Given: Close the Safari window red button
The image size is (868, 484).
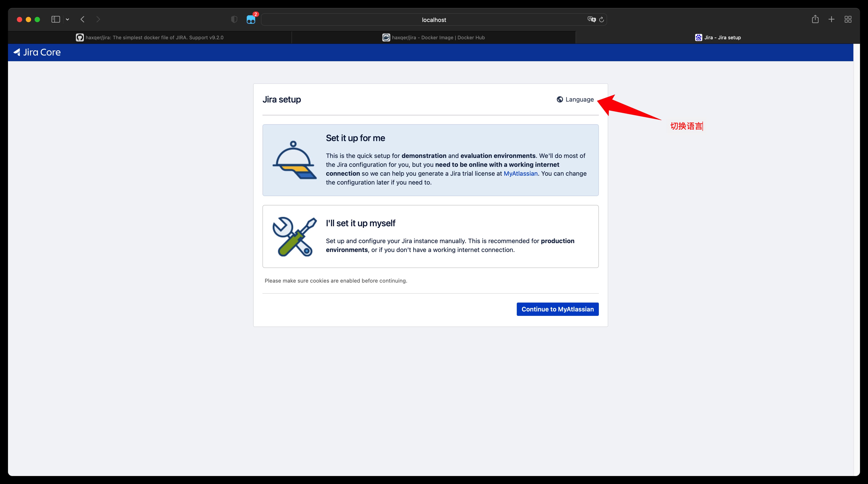Looking at the screenshot, I should [20, 20].
